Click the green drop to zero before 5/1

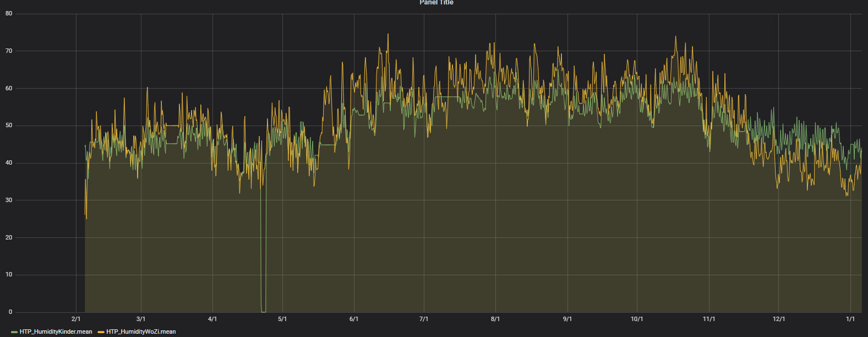click(x=263, y=308)
